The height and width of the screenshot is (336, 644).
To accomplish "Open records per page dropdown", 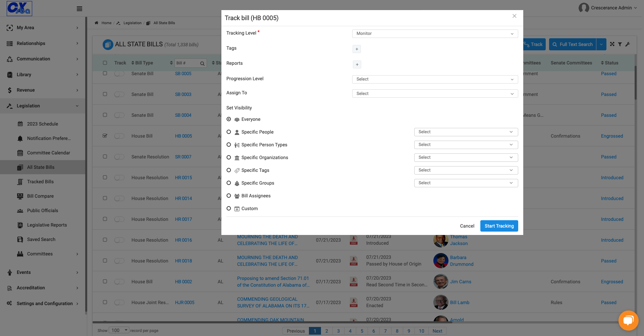I will click(x=119, y=330).
